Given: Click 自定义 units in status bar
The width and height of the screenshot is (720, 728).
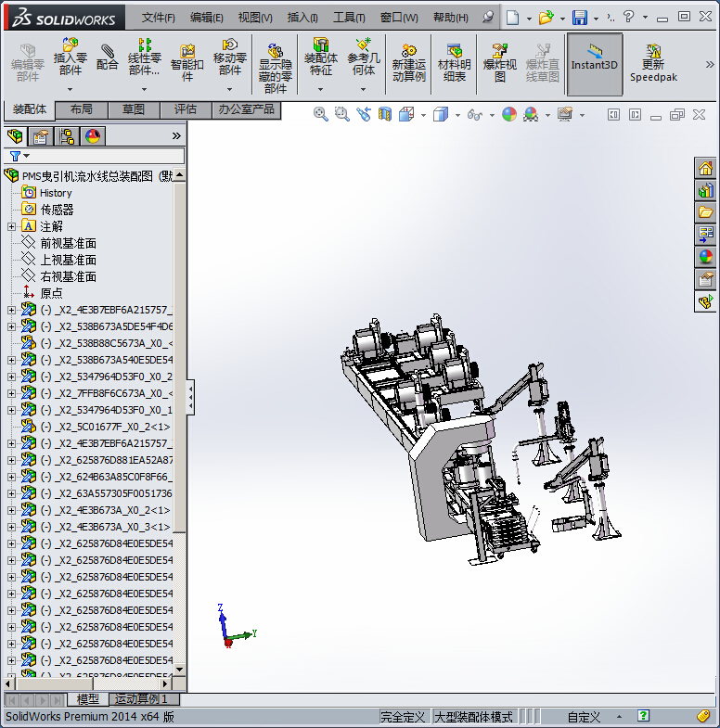Looking at the screenshot, I should point(584,717).
